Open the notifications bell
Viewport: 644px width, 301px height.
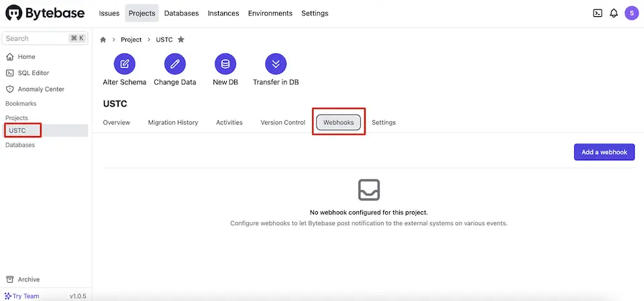click(x=614, y=13)
